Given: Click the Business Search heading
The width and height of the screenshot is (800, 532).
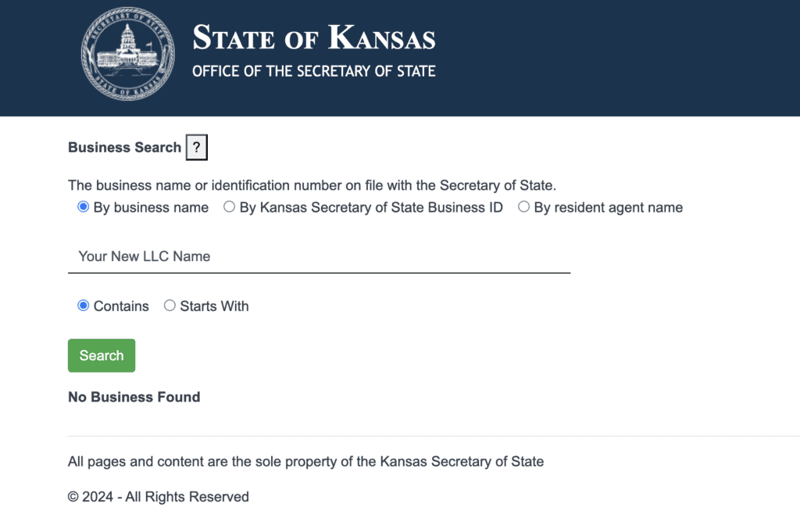Looking at the screenshot, I should (x=123, y=147).
